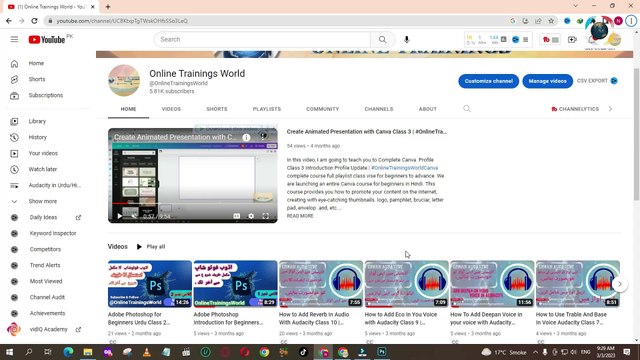
Task: Click Play all next to Videos
Action: point(151,247)
